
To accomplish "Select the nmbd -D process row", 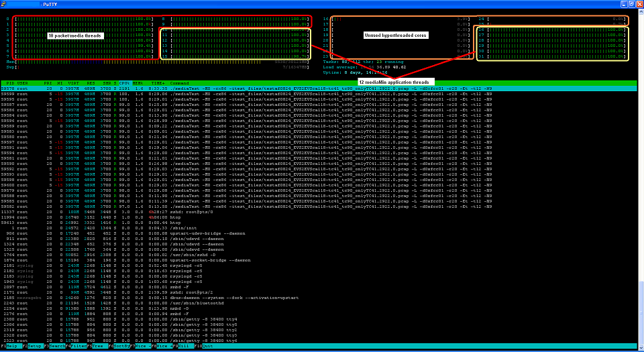I will click(319, 308).
